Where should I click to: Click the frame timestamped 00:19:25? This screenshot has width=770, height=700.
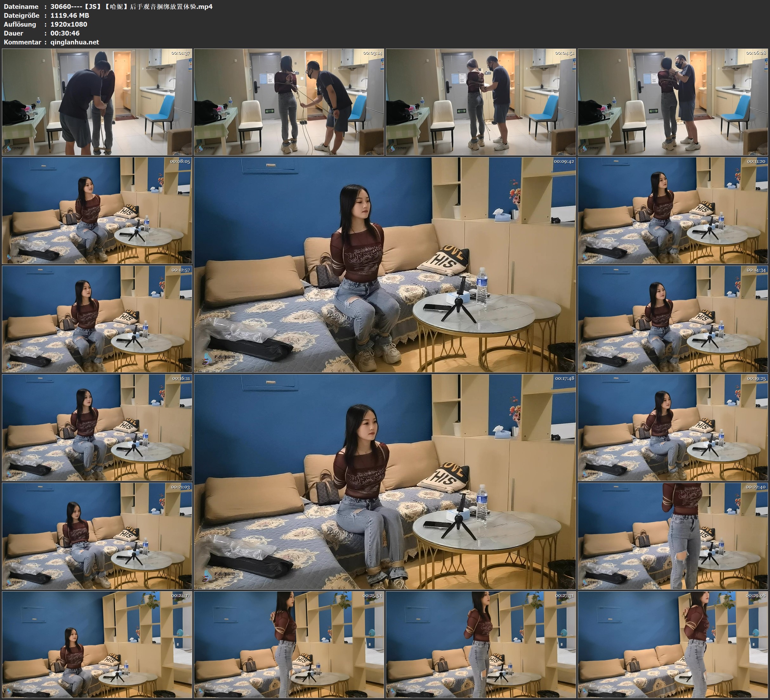click(673, 427)
